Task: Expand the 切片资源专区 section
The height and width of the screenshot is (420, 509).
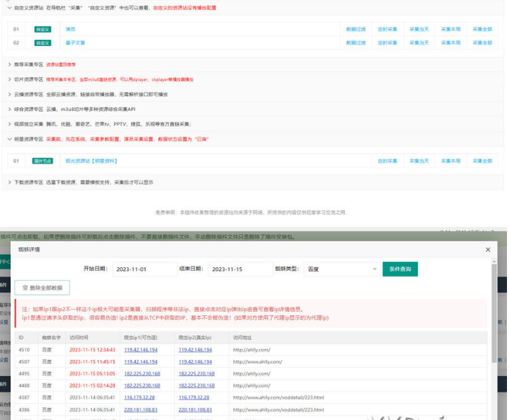Action: [x=9, y=79]
